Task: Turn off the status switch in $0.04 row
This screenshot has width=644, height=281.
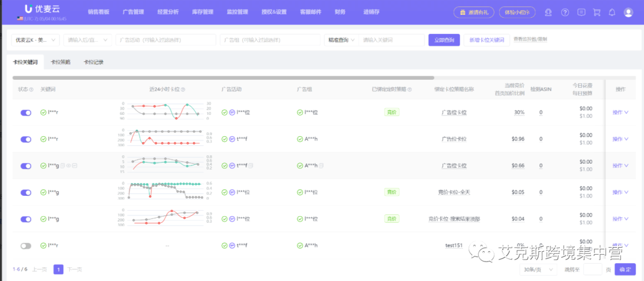Action: tap(26, 220)
